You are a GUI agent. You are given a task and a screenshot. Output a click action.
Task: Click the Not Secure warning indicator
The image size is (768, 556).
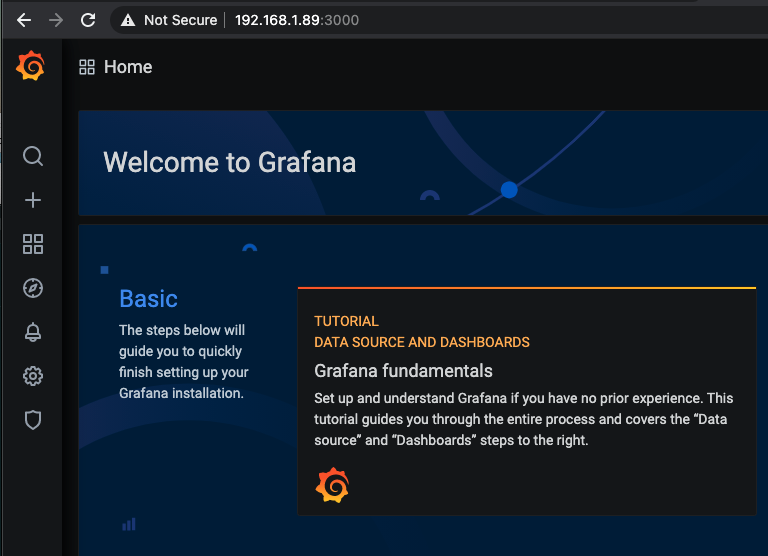click(169, 20)
